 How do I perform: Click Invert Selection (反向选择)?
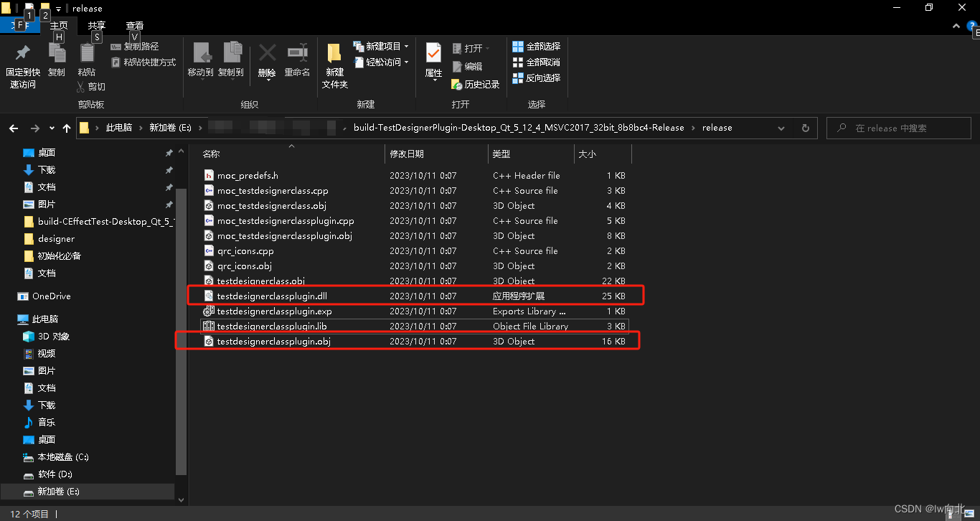[536, 78]
